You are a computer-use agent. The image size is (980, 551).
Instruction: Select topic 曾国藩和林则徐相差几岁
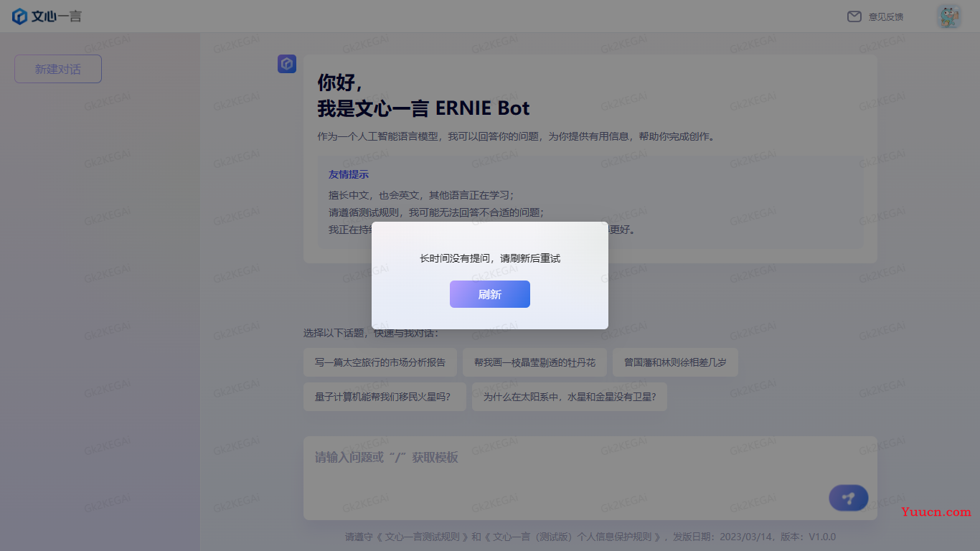coord(675,362)
